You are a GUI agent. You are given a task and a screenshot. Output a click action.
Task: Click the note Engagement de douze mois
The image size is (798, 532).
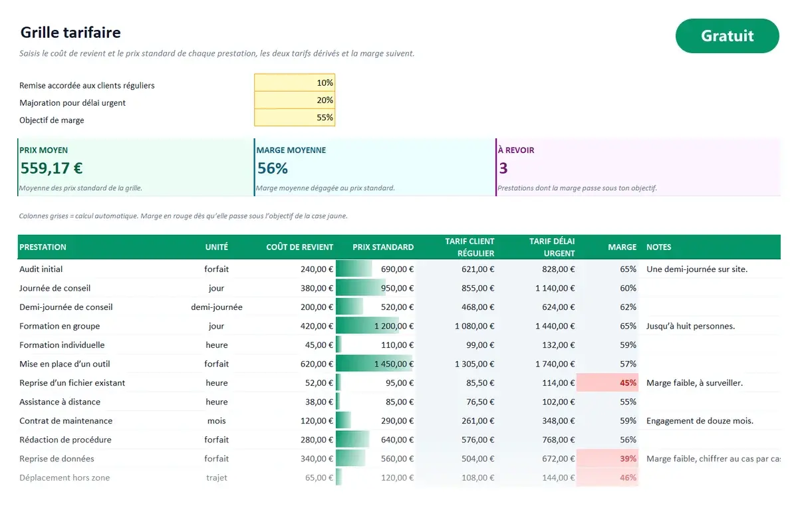pyautogui.click(x=700, y=421)
